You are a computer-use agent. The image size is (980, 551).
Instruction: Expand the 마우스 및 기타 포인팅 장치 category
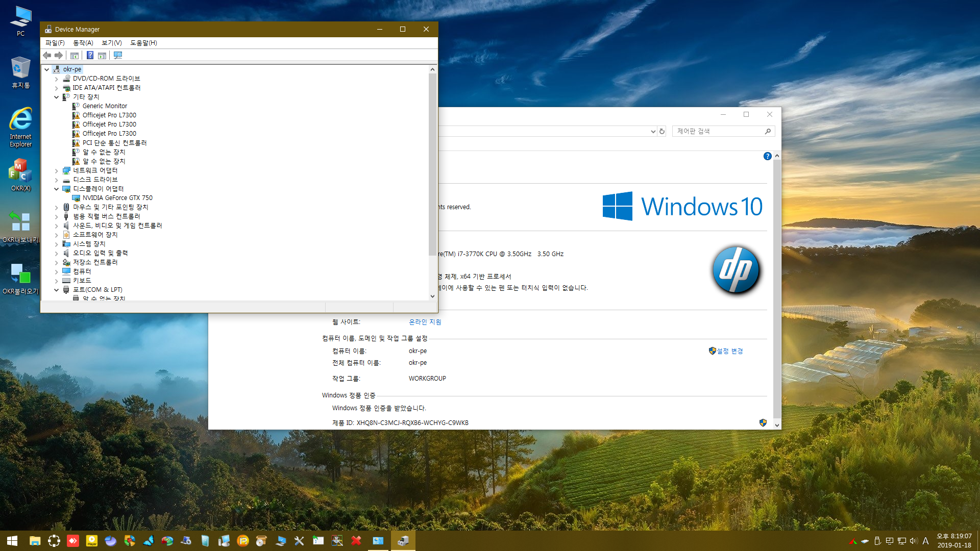coord(57,207)
